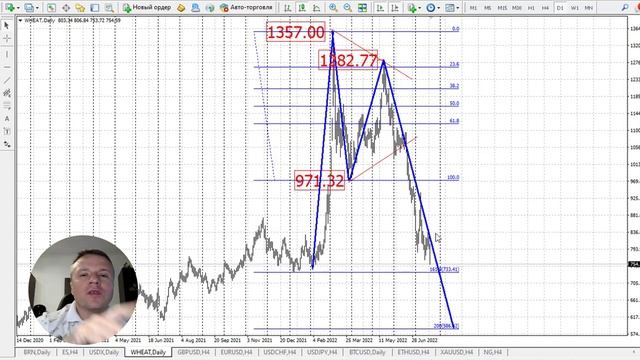
Task: Expand the new chart dropdown arrow
Action: [18, 8]
